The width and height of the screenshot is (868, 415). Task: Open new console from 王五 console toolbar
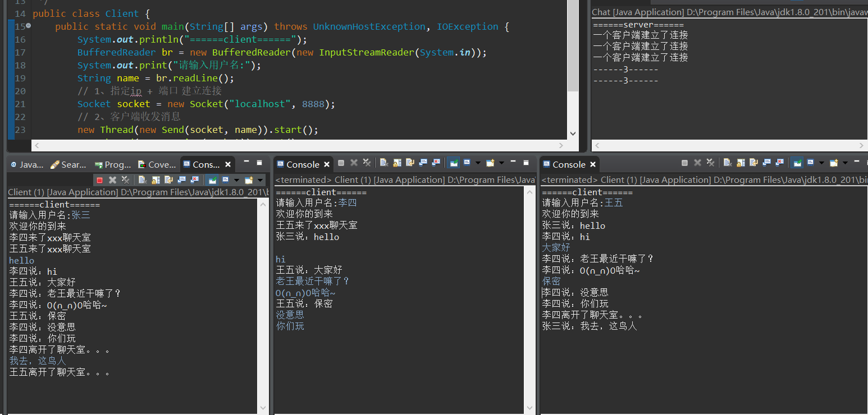[834, 163]
